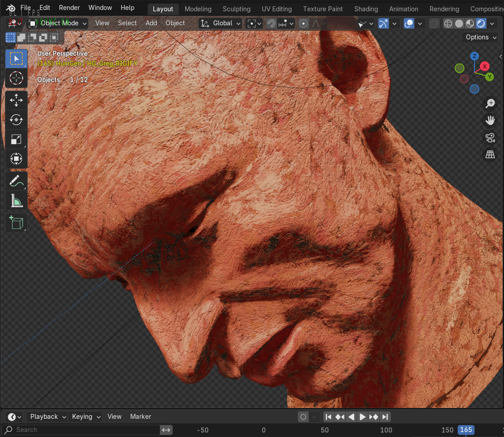Viewport: 504px width, 437px height.
Task: Select the 3D Cursor tool
Action: [16, 78]
